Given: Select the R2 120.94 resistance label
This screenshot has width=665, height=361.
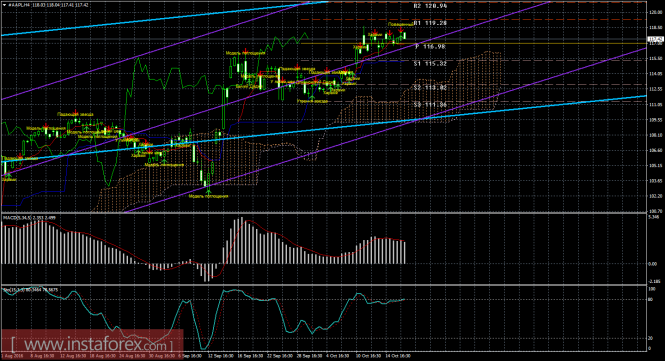Looking at the screenshot, I should click(x=430, y=6).
